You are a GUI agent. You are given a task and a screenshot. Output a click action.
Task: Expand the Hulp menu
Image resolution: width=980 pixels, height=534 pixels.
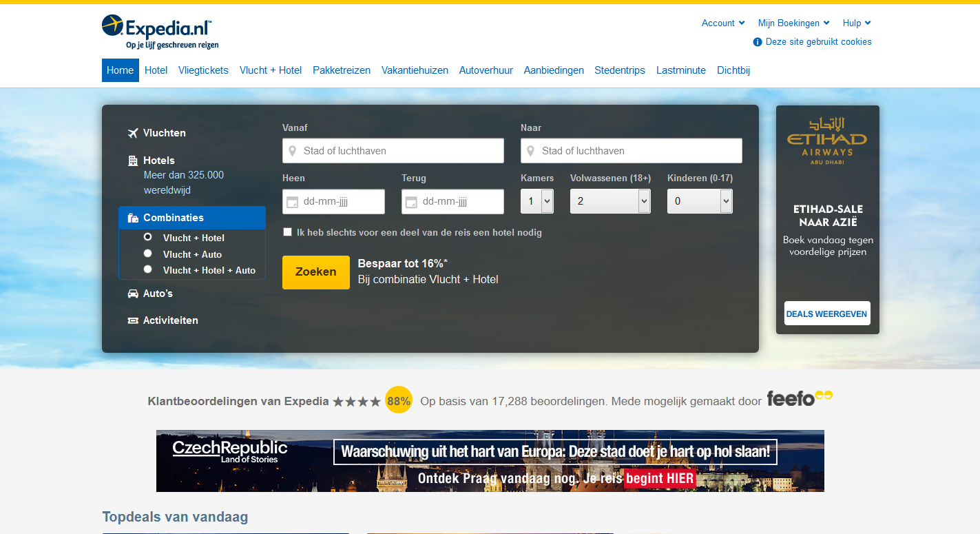tap(857, 23)
